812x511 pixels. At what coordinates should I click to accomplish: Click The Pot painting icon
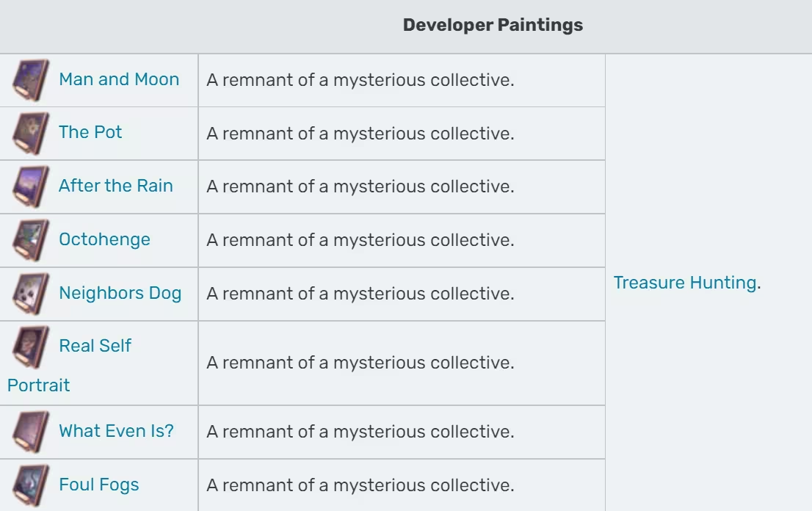31,134
